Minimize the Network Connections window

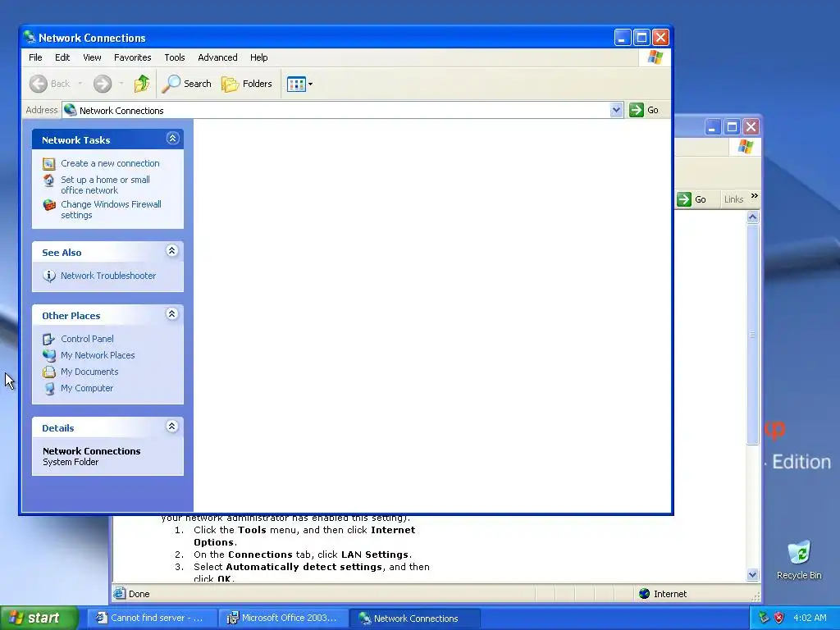(622, 37)
